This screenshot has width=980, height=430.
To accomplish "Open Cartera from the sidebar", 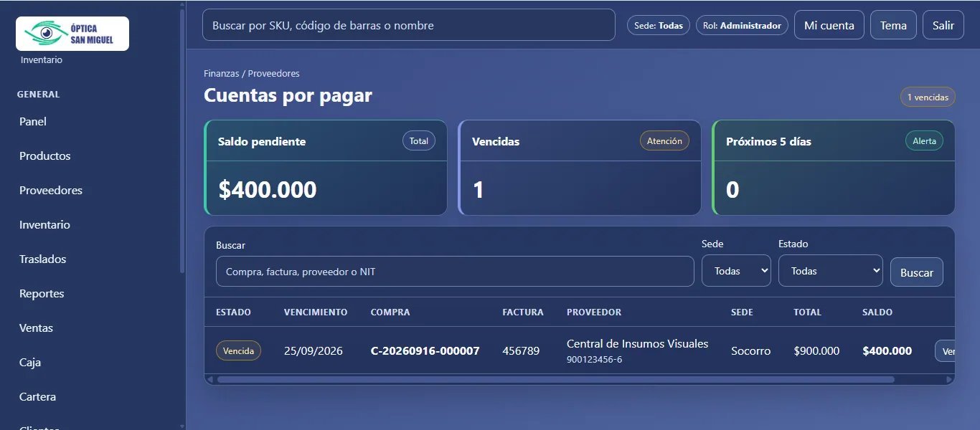I will pyautogui.click(x=37, y=397).
